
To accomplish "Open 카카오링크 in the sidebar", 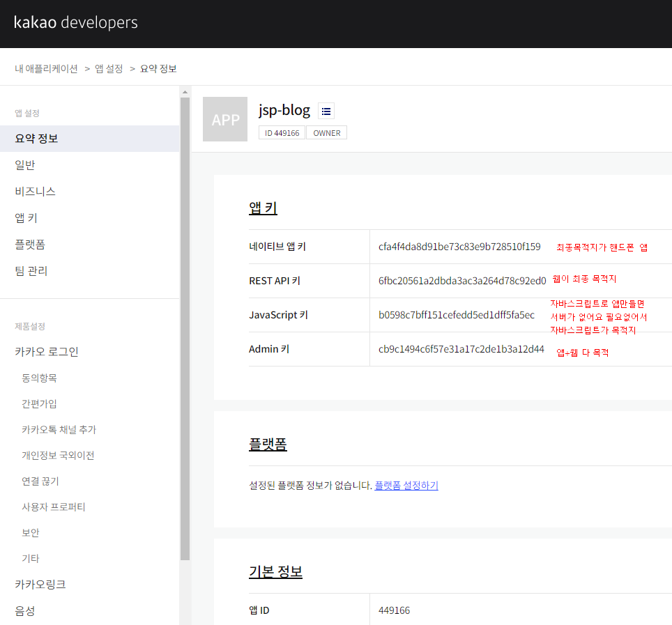I will 40,585.
